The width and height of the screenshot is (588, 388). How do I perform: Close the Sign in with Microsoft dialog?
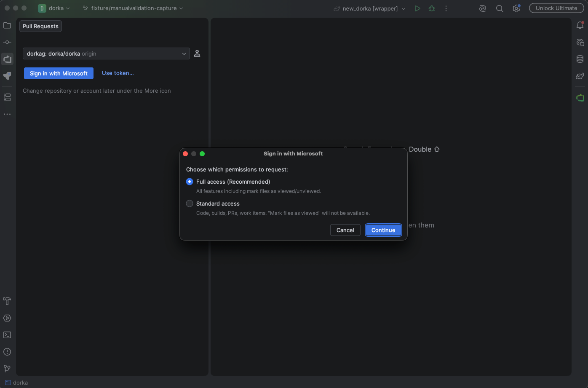185,154
